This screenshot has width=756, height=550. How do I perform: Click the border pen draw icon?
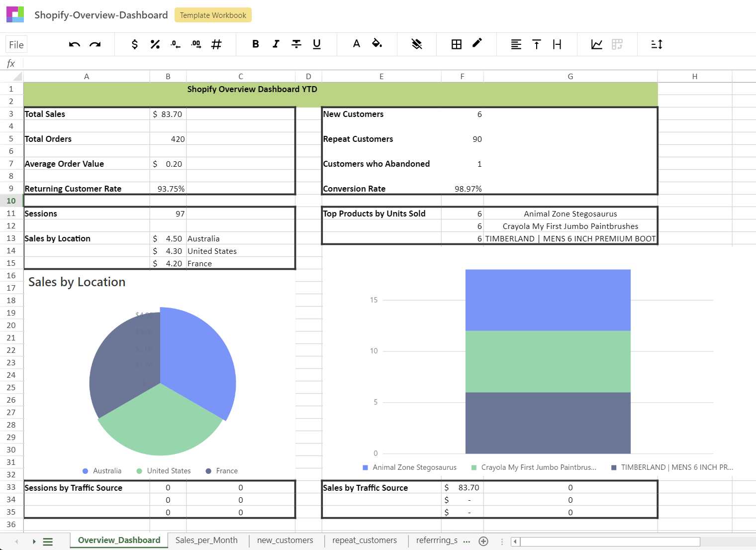477,43
